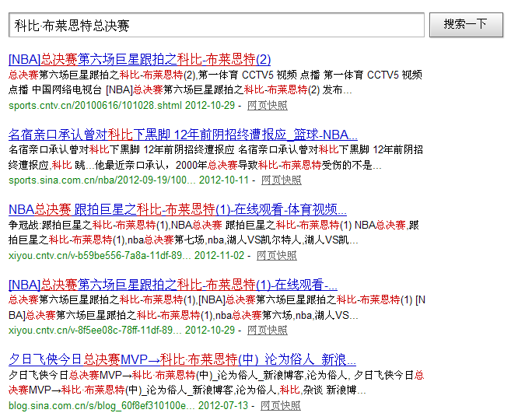This screenshot has height=420, width=511.
Task: Click the 2012-07-13 date on the last result
Action: [x=223, y=405]
